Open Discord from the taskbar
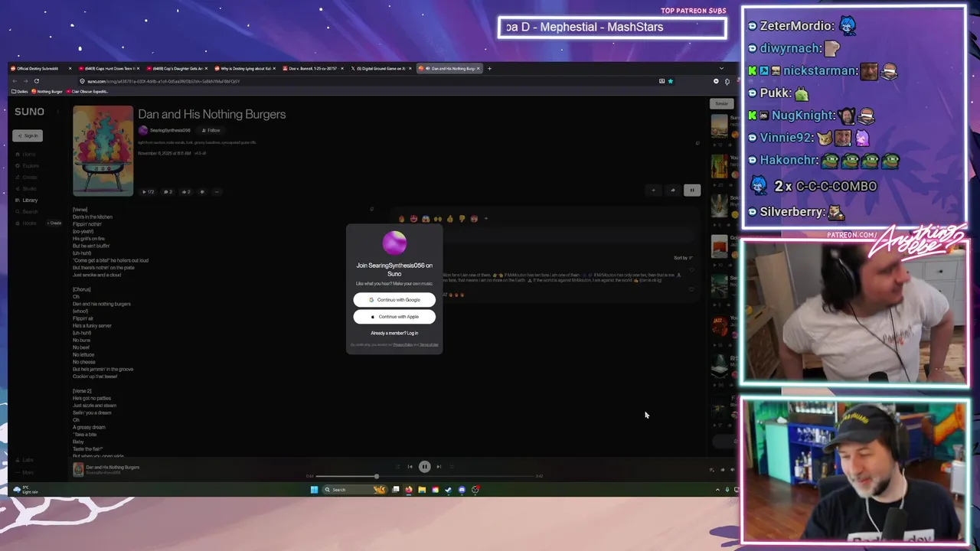The image size is (980, 551). (462, 490)
